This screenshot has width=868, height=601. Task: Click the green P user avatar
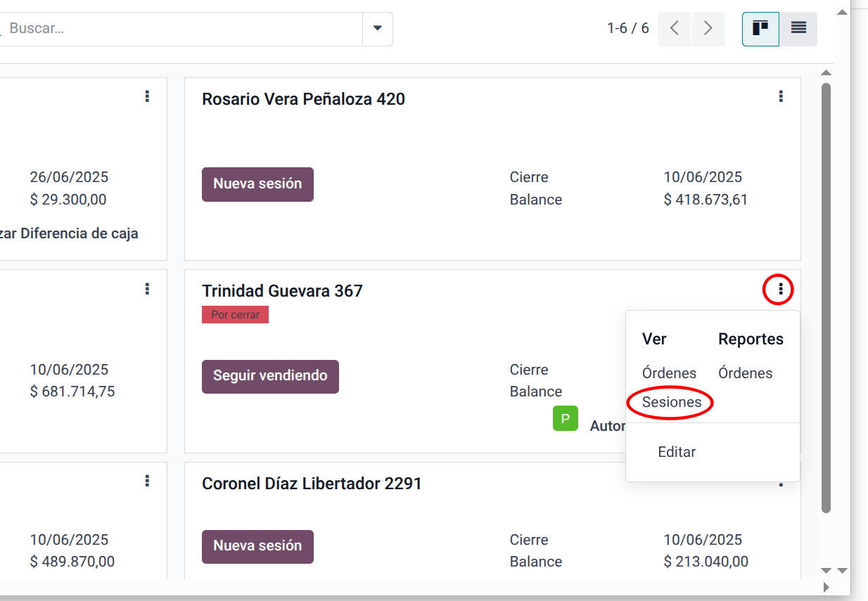(566, 418)
